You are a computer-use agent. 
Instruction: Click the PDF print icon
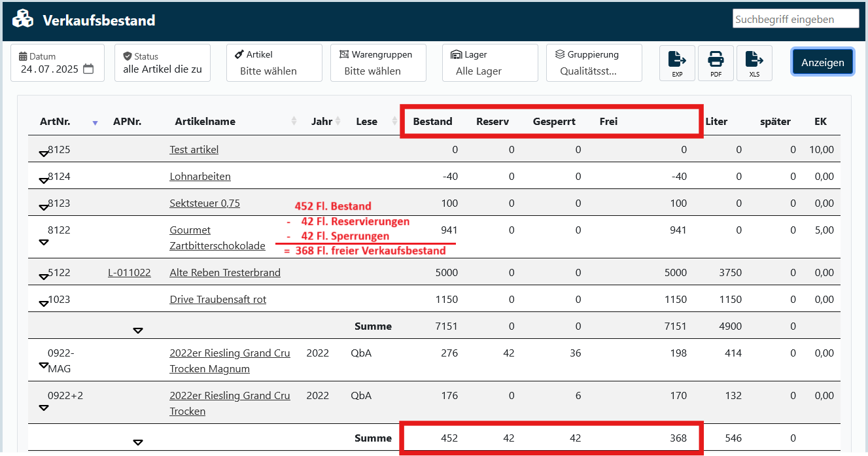[x=716, y=62]
